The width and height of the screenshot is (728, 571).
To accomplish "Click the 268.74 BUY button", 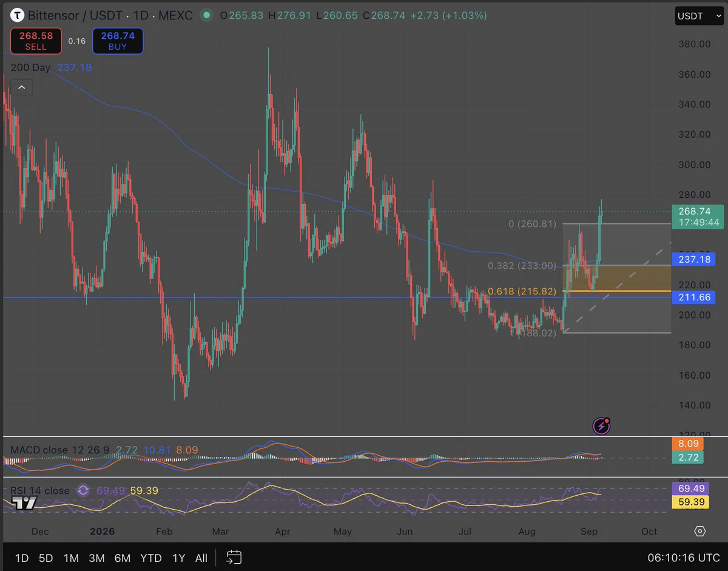I will 118,41.
